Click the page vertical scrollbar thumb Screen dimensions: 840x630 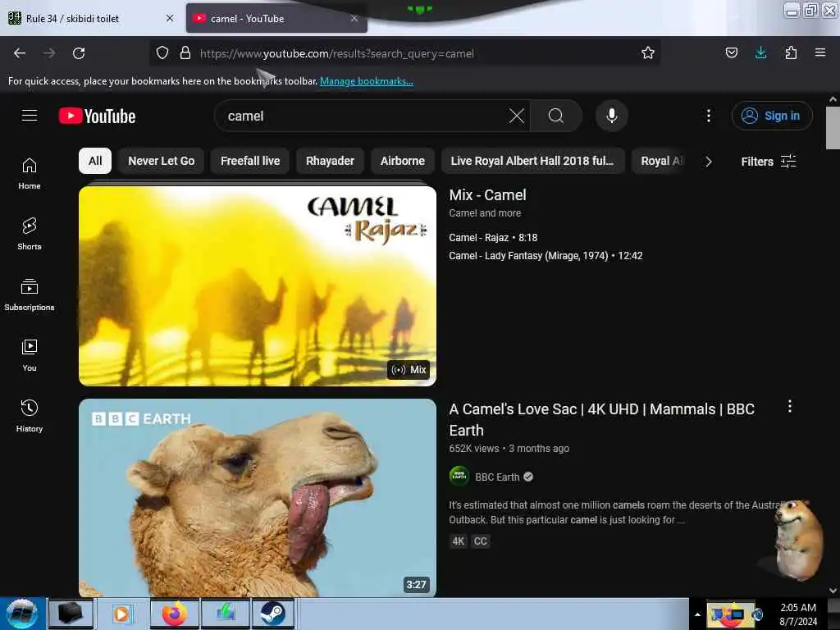point(833,127)
